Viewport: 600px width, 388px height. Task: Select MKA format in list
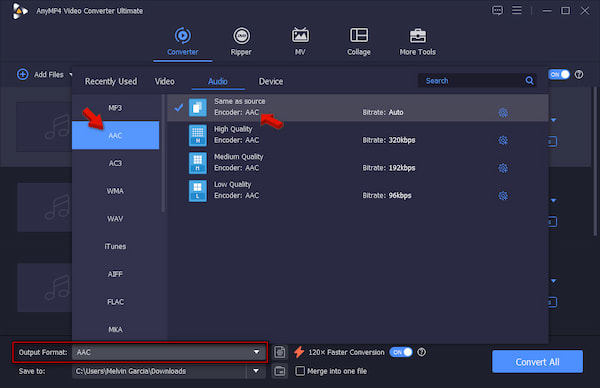[x=115, y=329]
